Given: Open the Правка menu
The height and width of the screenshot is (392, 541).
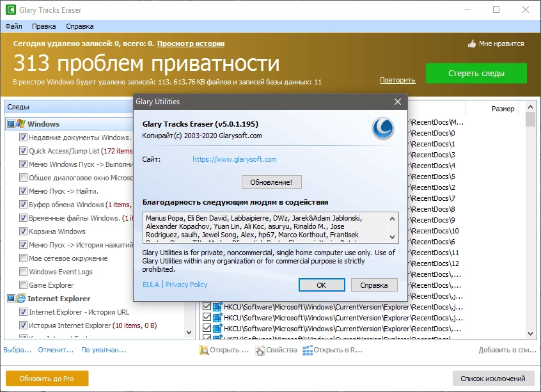Looking at the screenshot, I should [44, 26].
